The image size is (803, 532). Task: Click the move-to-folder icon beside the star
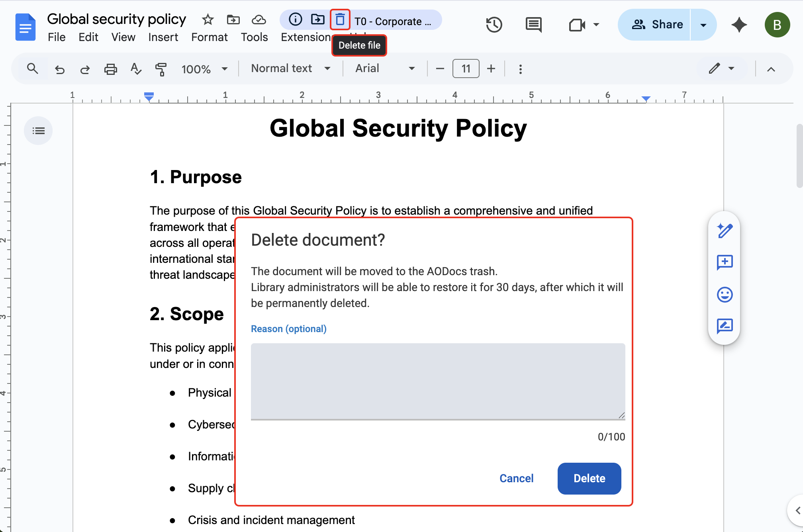233,19
